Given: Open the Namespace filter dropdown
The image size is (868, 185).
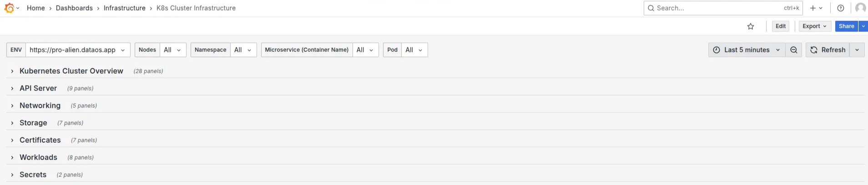Looking at the screenshot, I should click(x=243, y=50).
